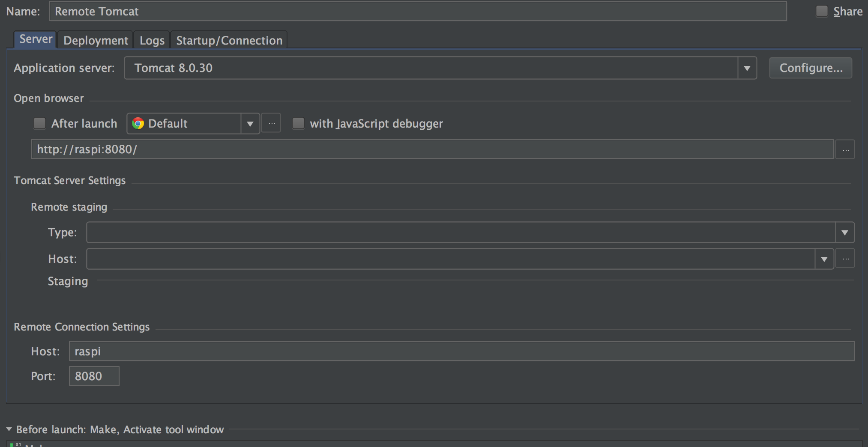Enable the After launch checkbox
This screenshot has height=447, width=868.
click(40, 124)
